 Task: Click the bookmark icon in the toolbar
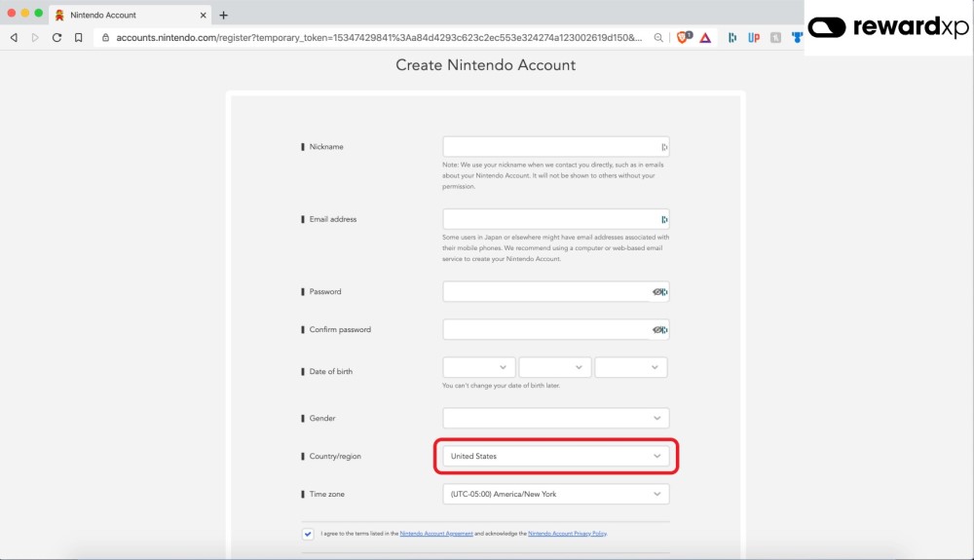(x=79, y=38)
